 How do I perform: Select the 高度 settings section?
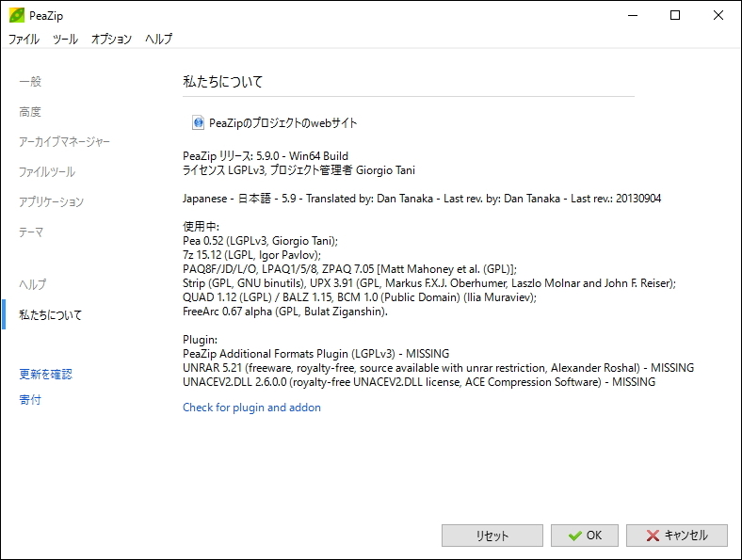tap(30, 112)
